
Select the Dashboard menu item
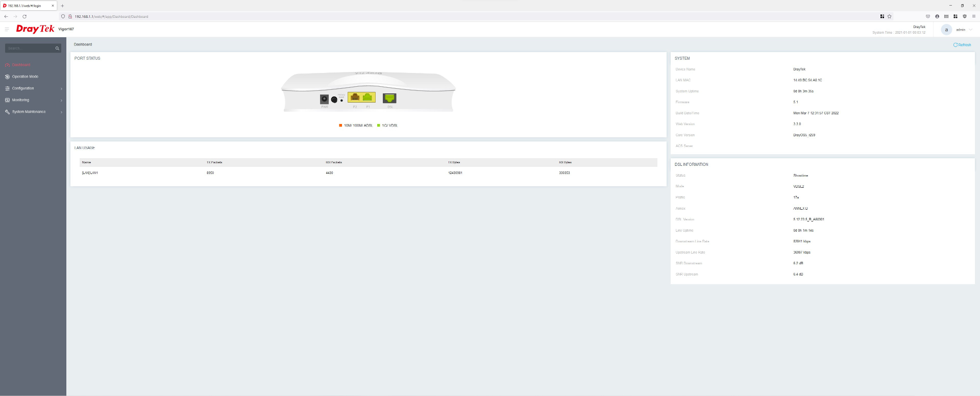click(x=21, y=65)
